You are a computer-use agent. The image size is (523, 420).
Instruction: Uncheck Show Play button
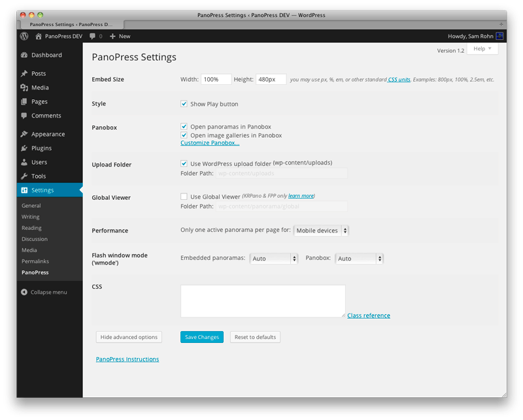pyautogui.click(x=184, y=104)
